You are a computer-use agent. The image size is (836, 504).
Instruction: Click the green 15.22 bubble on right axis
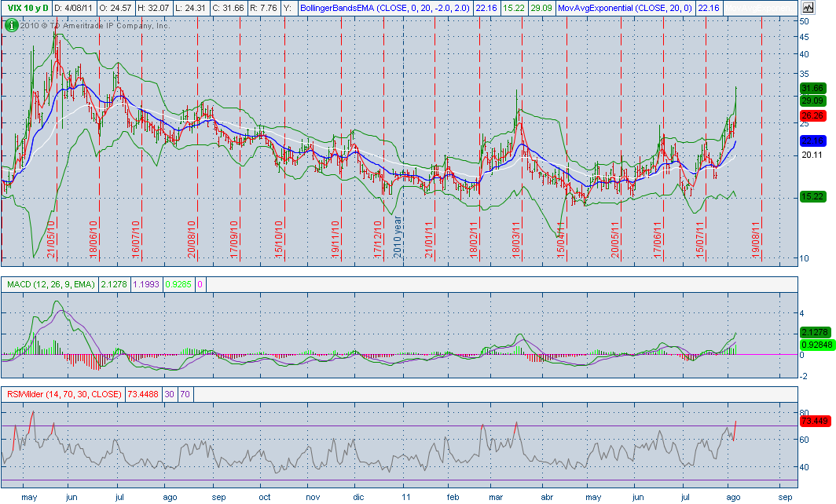pos(812,196)
